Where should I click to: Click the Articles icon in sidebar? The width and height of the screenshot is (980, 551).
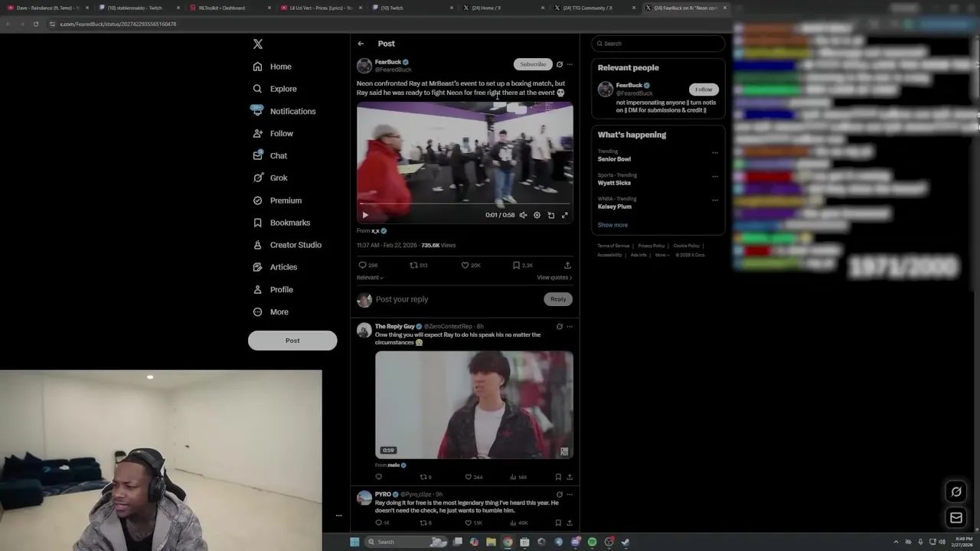tap(258, 267)
